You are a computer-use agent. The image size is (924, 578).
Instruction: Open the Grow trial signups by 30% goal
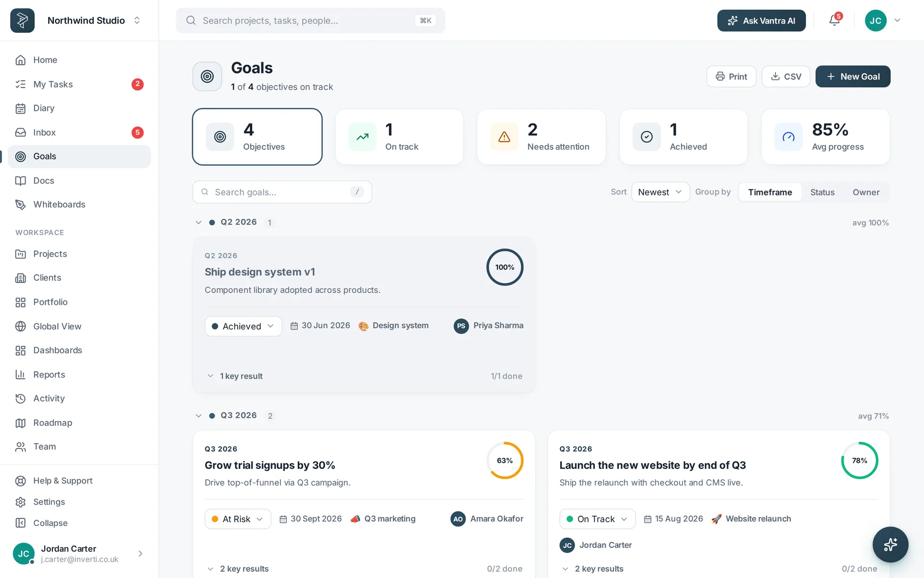(270, 465)
